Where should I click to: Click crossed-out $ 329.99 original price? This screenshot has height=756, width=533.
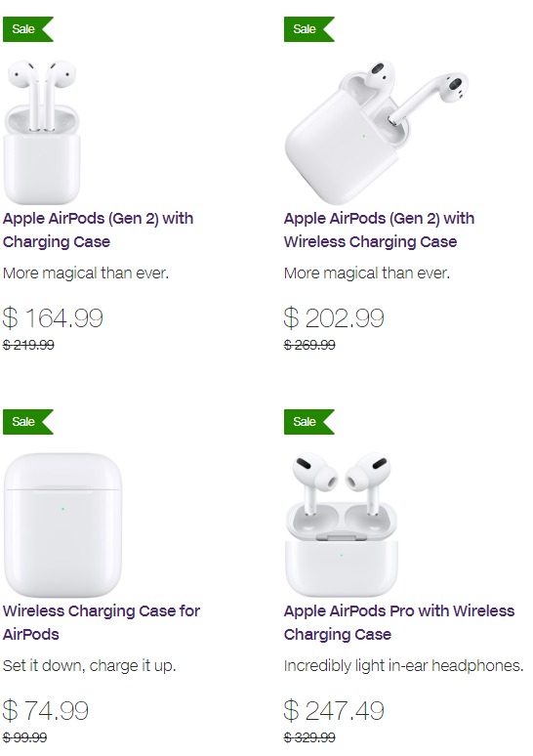point(309,737)
